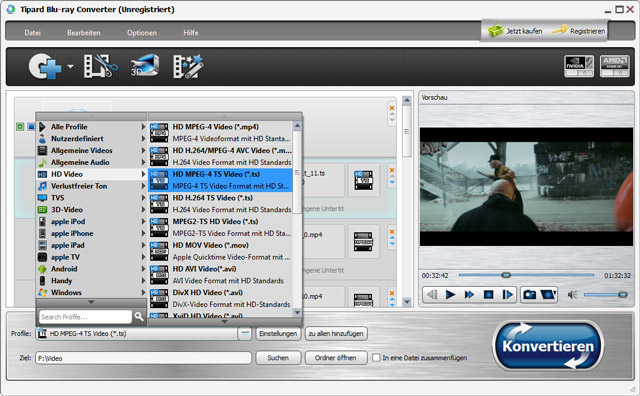Click the apple iPad device icon
The height and width of the screenshot is (396, 640).
[42, 245]
